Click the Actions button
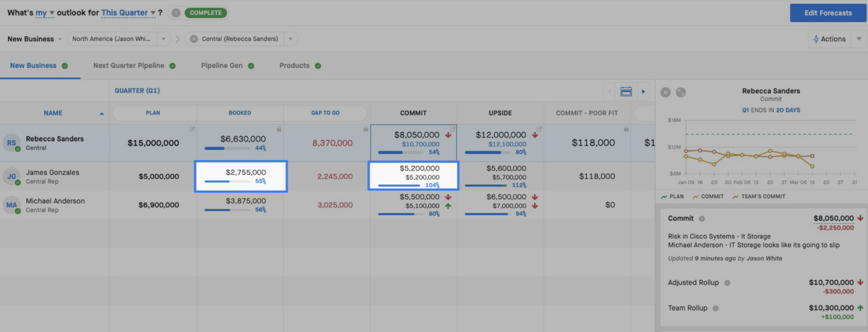Viewport: 868px width, 332px height. (829, 39)
